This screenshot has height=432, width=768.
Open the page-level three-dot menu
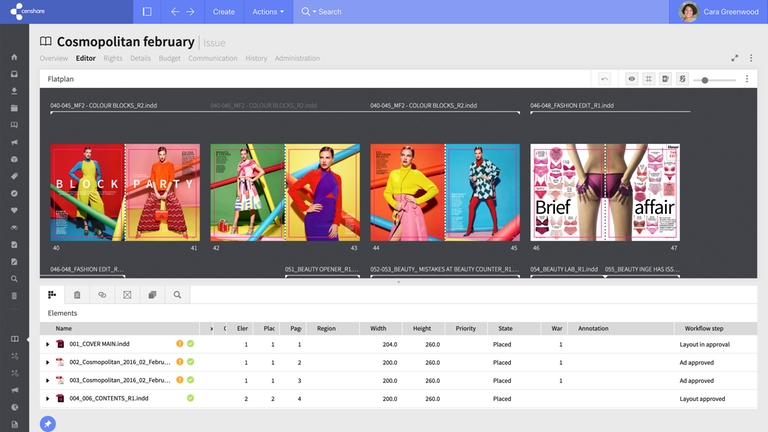[751, 58]
